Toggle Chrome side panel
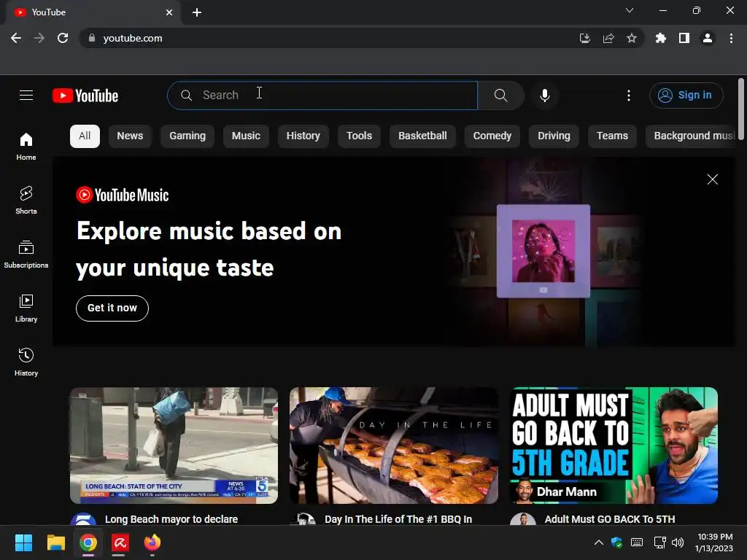This screenshot has width=747, height=560. (684, 38)
